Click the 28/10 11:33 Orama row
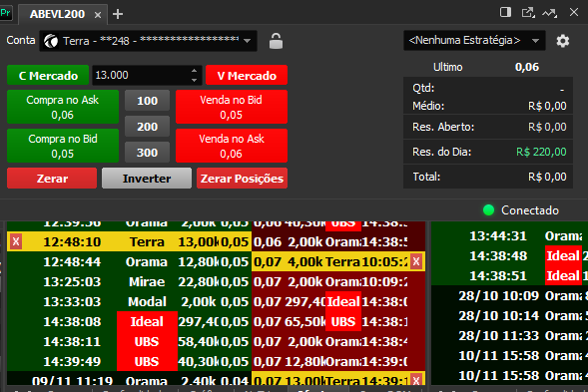The image size is (588, 392). tap(509, 335)
